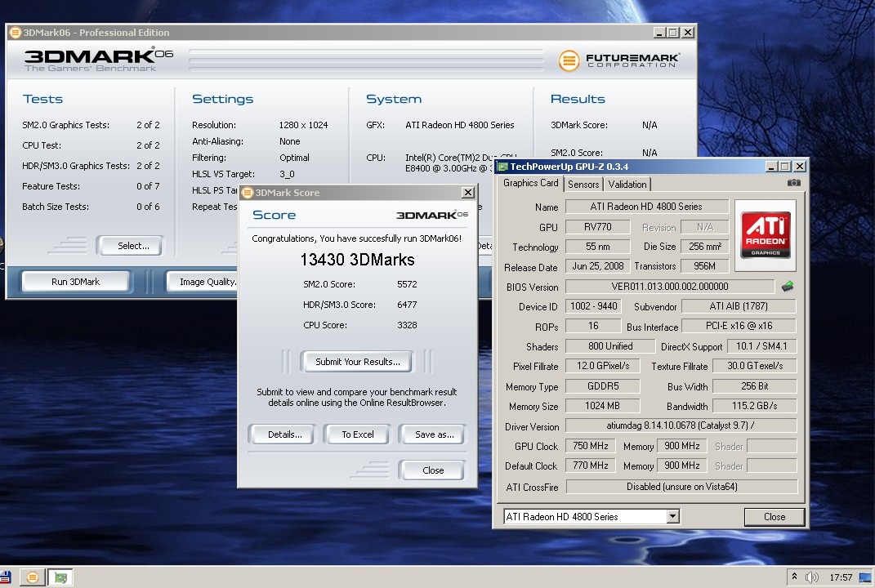Click the Memory Type GDDR5 field
The width and height of the screenshot is (875, 588).
pyautogui.click(x=603, y=386)
